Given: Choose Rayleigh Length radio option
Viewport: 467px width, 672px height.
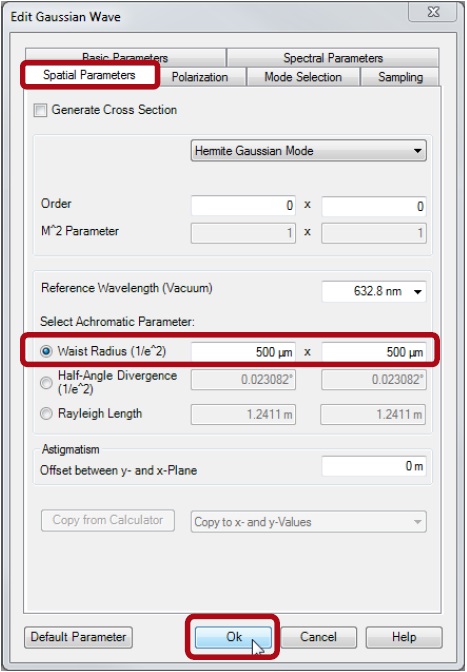Looking at the screenshot, I should tap(46, 414).
